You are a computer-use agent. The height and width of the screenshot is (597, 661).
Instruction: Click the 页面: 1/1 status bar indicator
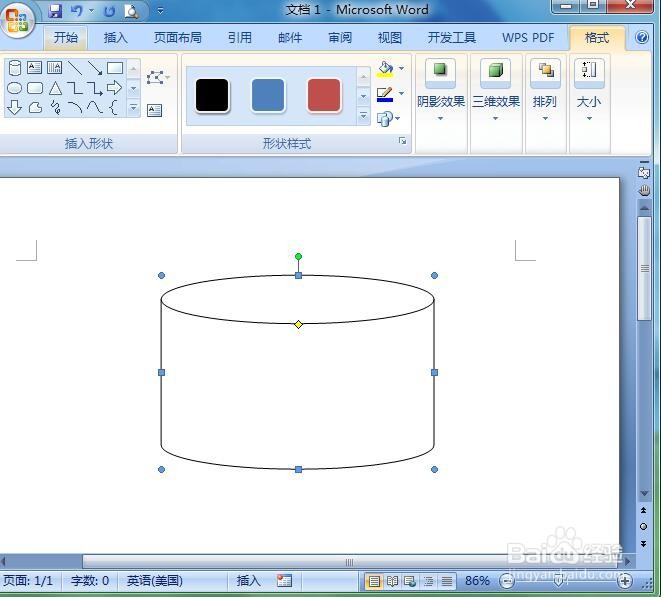[28, 581]
